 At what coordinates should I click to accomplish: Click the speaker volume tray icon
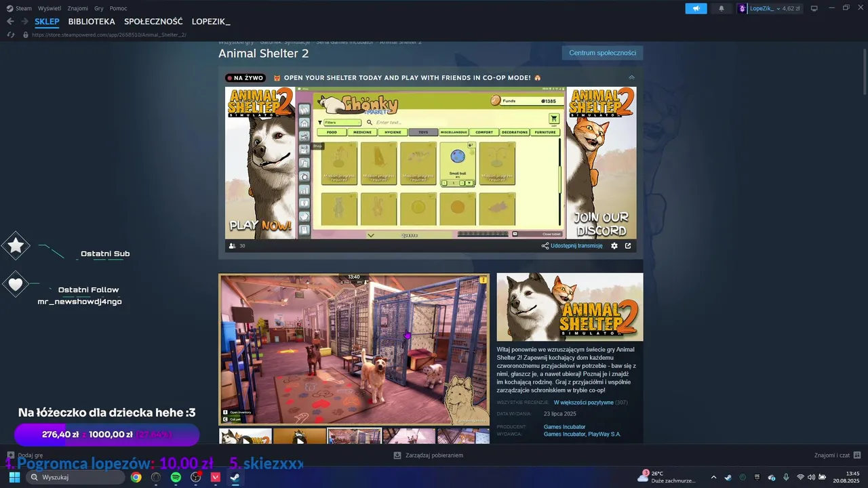pos(811,477)
